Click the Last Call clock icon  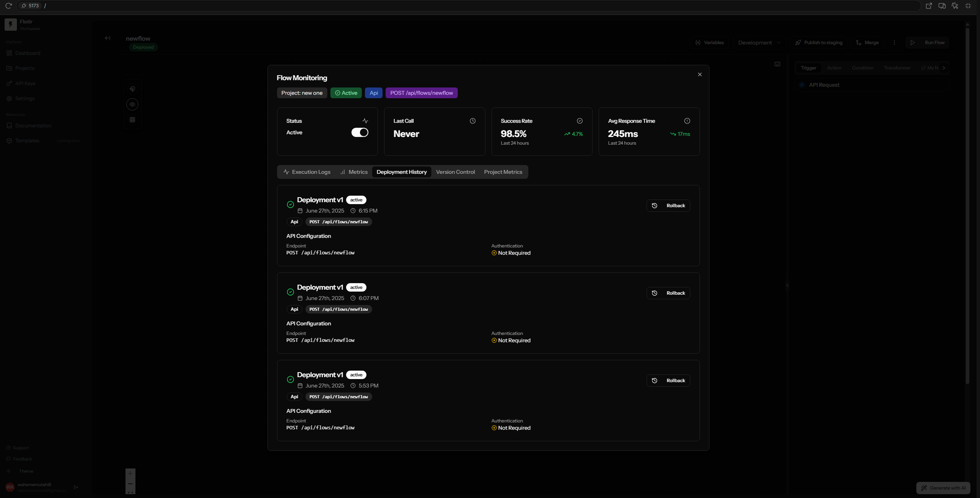[472, 121]
